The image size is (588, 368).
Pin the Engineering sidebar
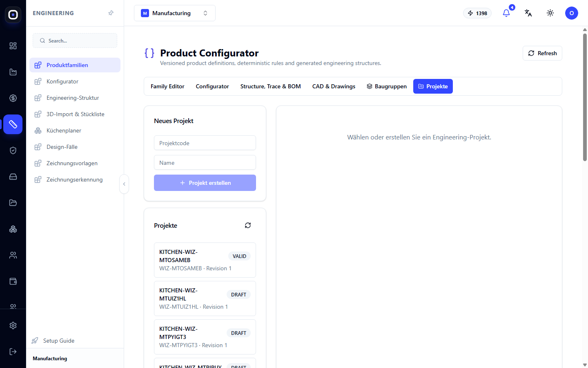point(111,13)
